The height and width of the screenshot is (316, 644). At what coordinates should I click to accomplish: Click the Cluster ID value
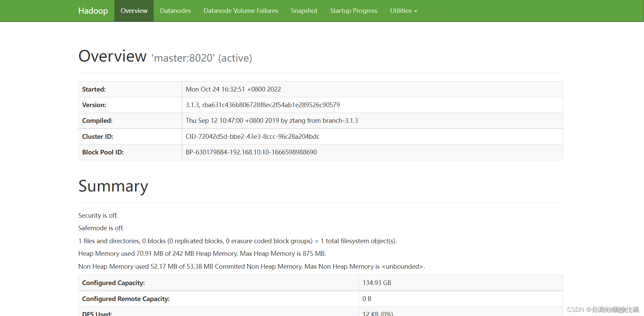pyautogui.click(x=252, y=136)
